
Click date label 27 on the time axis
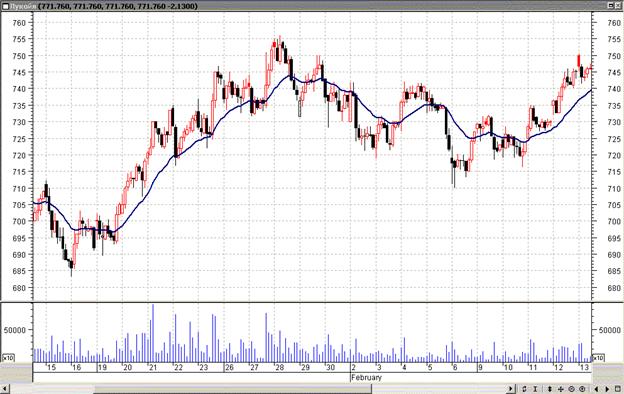tap(254, 367)
